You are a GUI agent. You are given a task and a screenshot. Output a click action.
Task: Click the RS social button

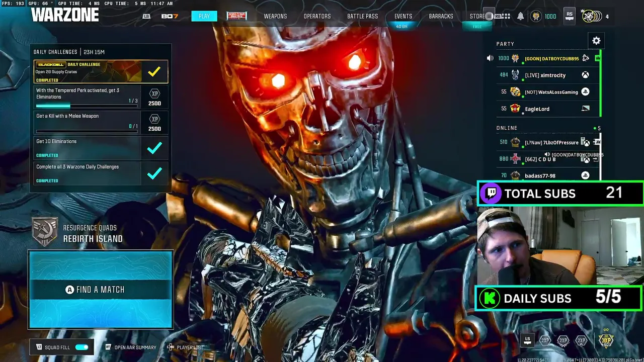pyautogui.click(x=570, y=16)
